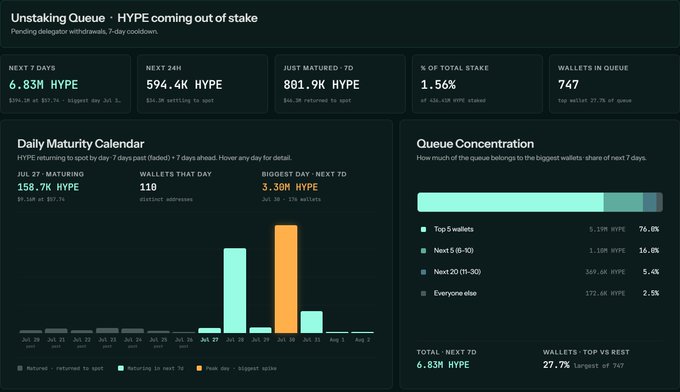Screen dimensions: 680x392
Task: Click the Everyone else color swatch
Action: (423, 294)
